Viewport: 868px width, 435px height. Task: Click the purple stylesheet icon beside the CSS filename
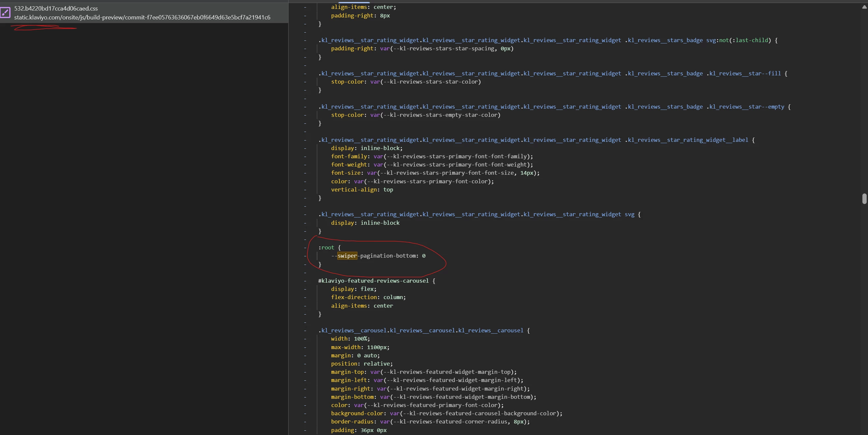pos(5,13)
